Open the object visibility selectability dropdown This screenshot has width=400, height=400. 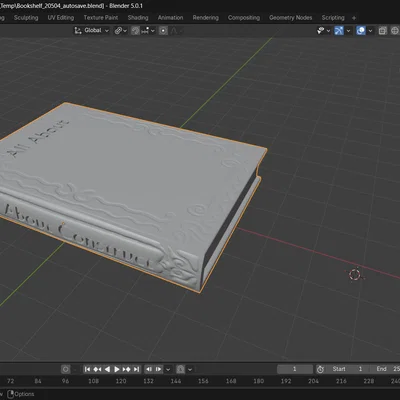323,31
